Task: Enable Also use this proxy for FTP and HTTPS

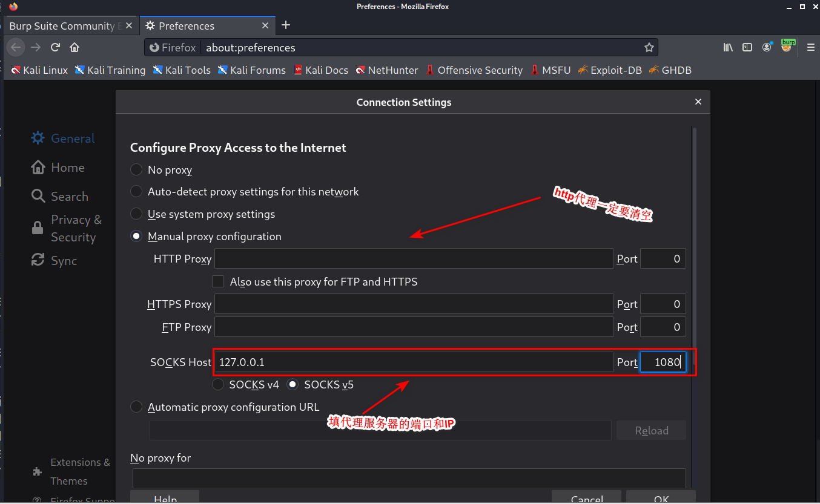Action: click(218, 281)
